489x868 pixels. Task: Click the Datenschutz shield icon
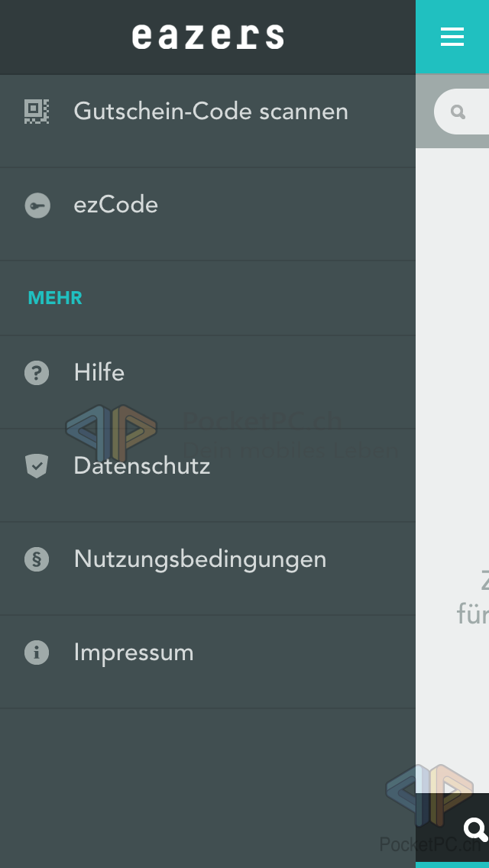pyautogui.click(x=37, y=466)
